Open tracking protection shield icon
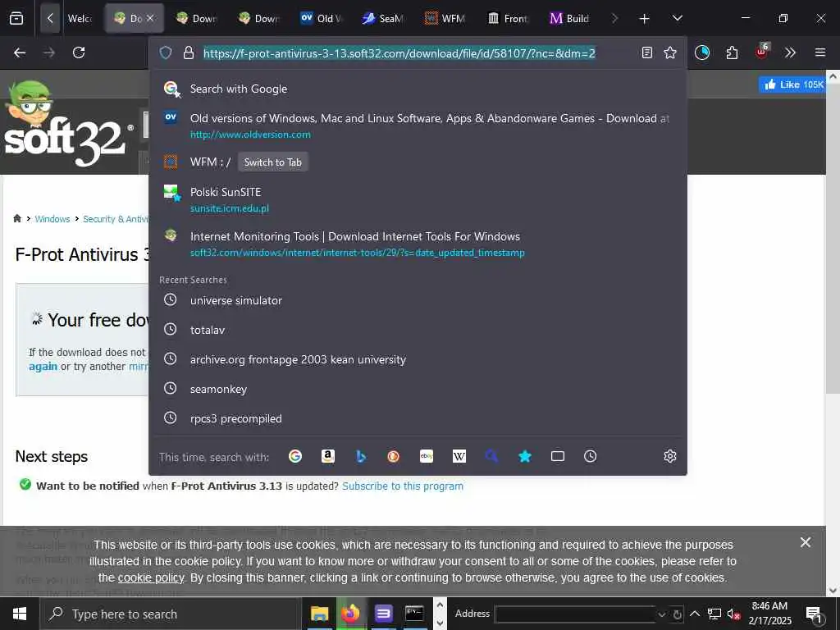The width and height of the screenshot is (840, 630). click(x=166, y=52)
